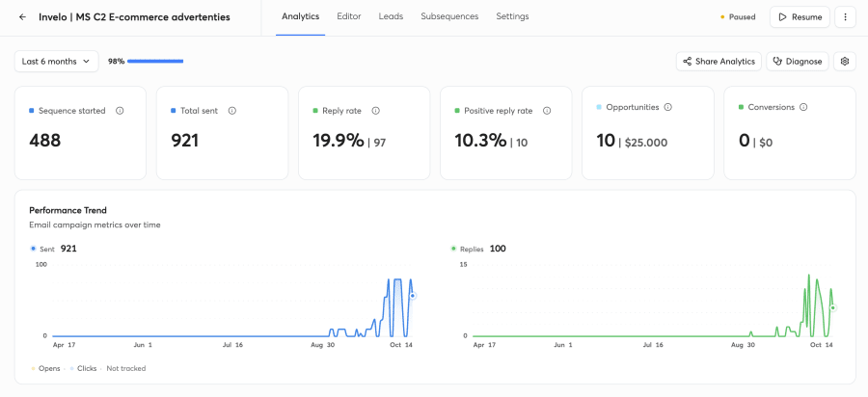This screenshot has height=397, width=868.
Task: Click info icon next to Reply rate
Action: pos(375,111)
